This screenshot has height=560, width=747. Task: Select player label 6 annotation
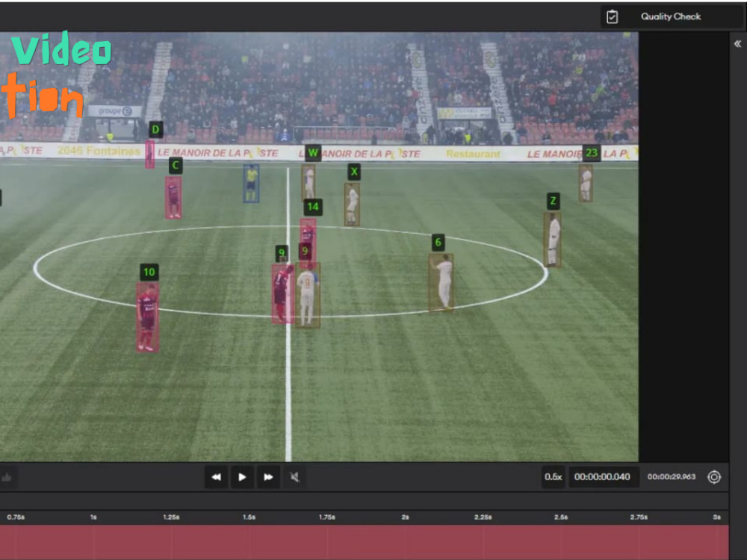click(438, 243)
